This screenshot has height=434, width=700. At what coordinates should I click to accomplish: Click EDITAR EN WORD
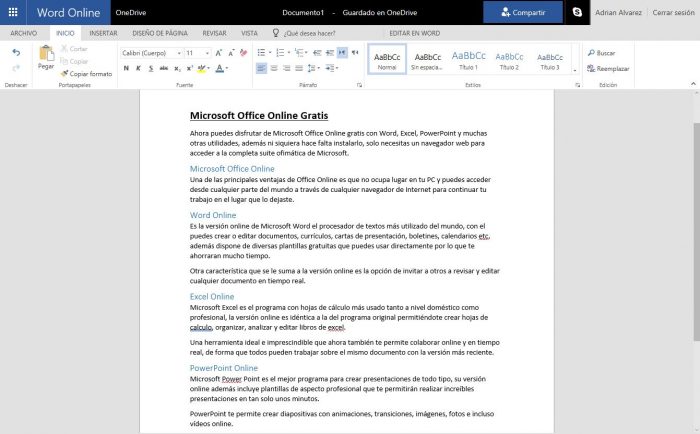(414, 33)
